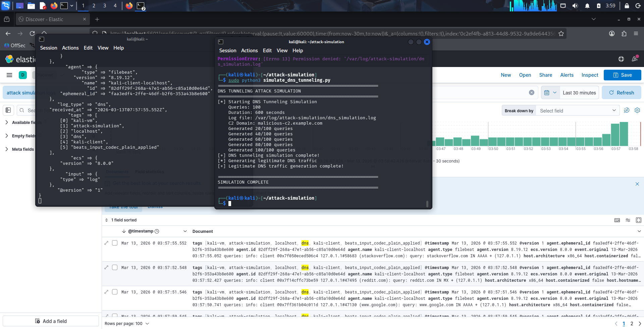Reload the page in Firefox
The image size is (644, 329).
[32, 34]
